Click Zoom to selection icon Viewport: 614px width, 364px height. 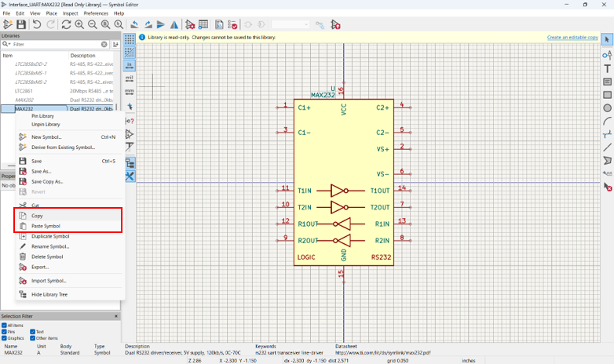tap(119, 24)
